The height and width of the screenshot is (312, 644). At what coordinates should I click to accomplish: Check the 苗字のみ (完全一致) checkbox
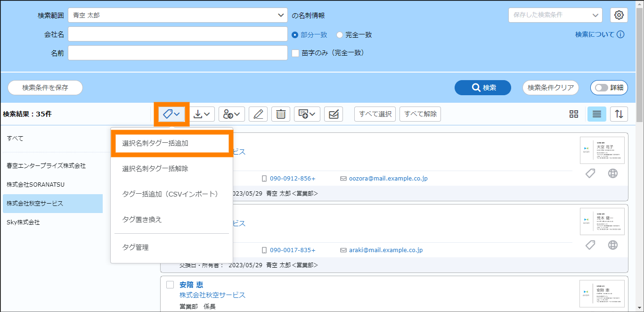point(296,53)
